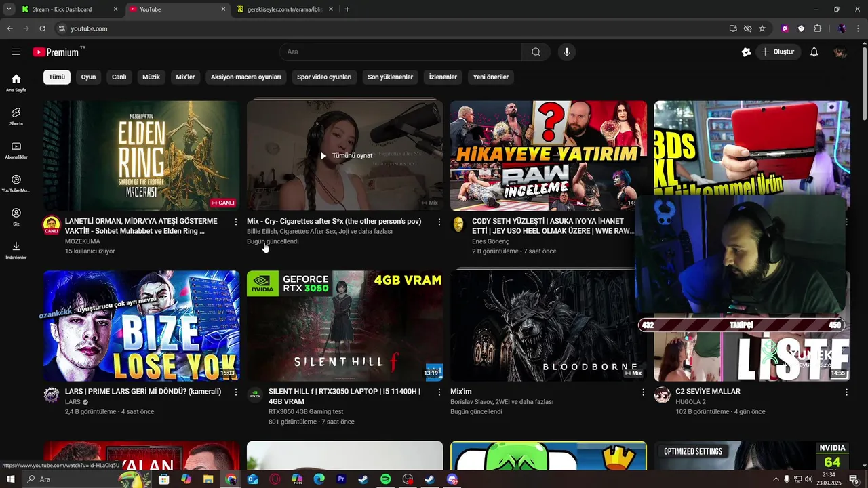The width and height of the screenshot is (868, 488).
Task: Start voice search with the microphone icon
Action: click(567, 52)
